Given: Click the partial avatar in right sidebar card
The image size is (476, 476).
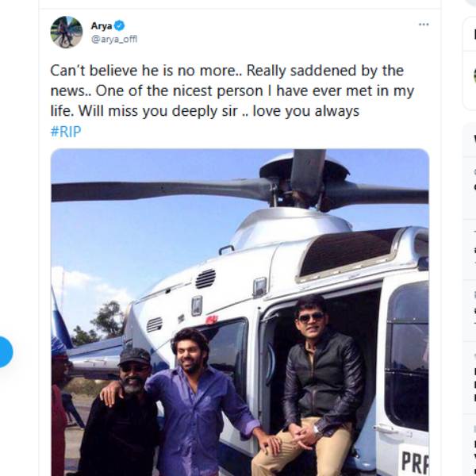Looking at the screenshot, I should point(469,74).
